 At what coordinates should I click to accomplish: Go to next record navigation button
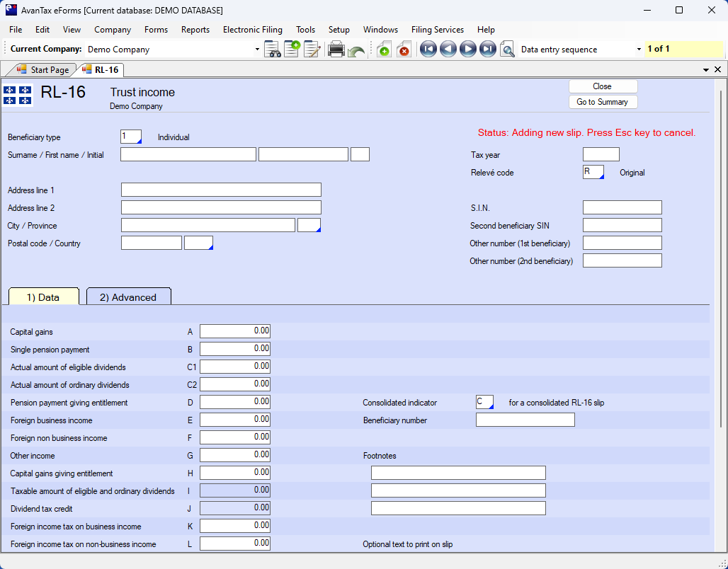[x=467, y=50]
